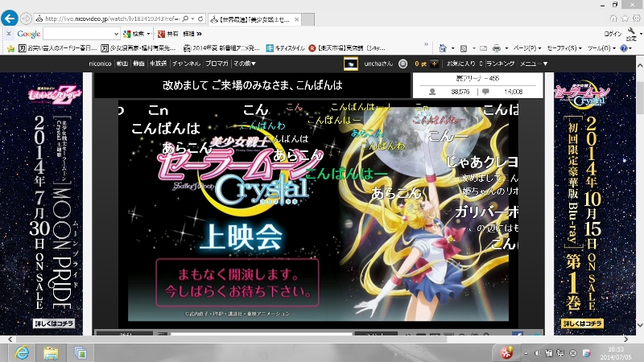
Task: Click the niconico link in site header
Action: coord(100,64)
